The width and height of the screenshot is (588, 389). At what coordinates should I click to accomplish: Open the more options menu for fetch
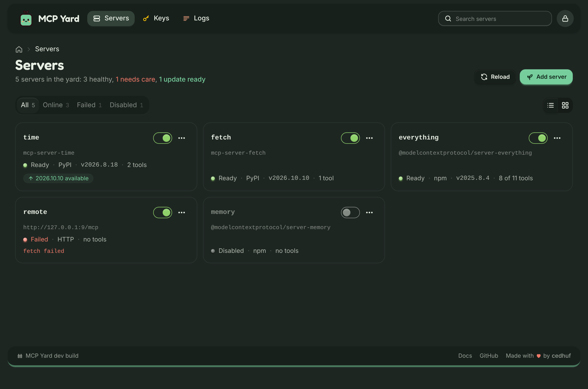click(x=369, y=138)
